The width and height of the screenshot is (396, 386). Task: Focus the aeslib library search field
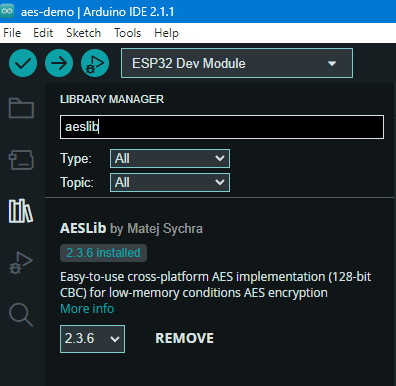pos(222,127)
